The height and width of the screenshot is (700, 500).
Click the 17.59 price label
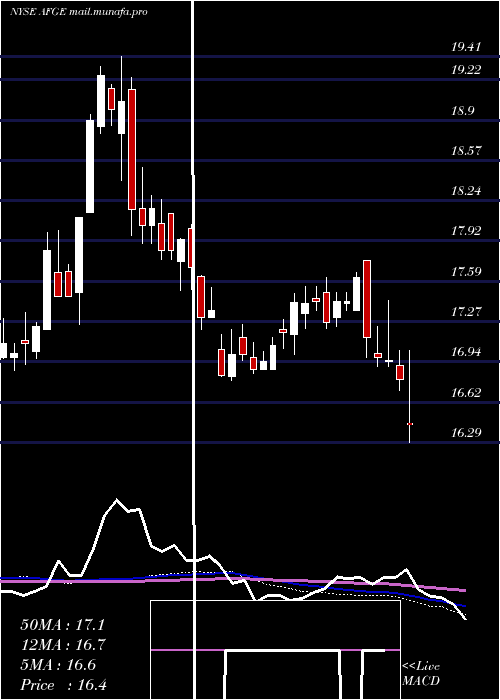(466, 271)
